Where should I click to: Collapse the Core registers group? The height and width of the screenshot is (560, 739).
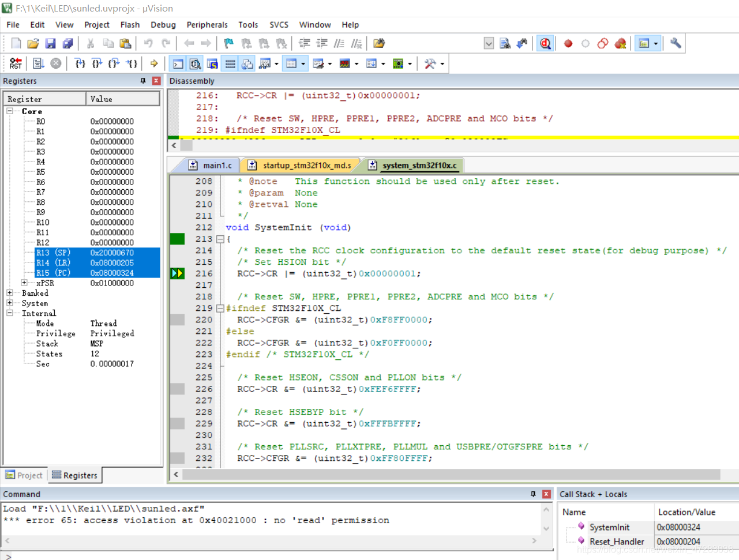(9, 111)
